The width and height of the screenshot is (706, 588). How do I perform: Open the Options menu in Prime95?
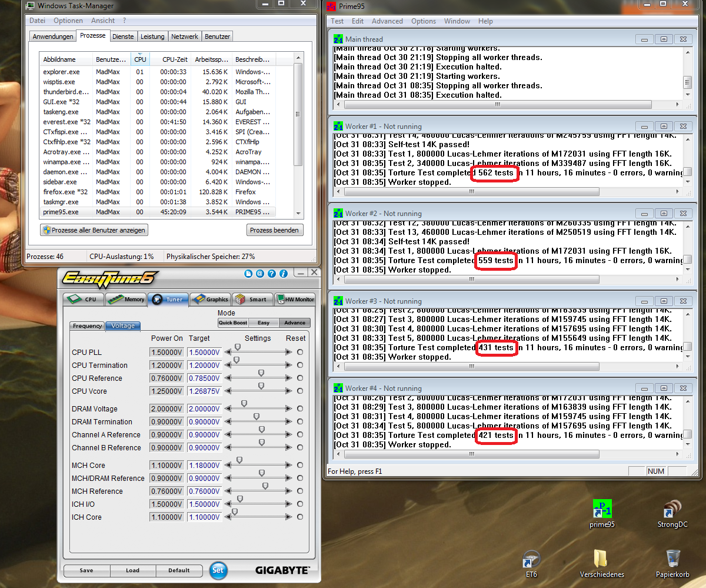[x=424, y=21]
